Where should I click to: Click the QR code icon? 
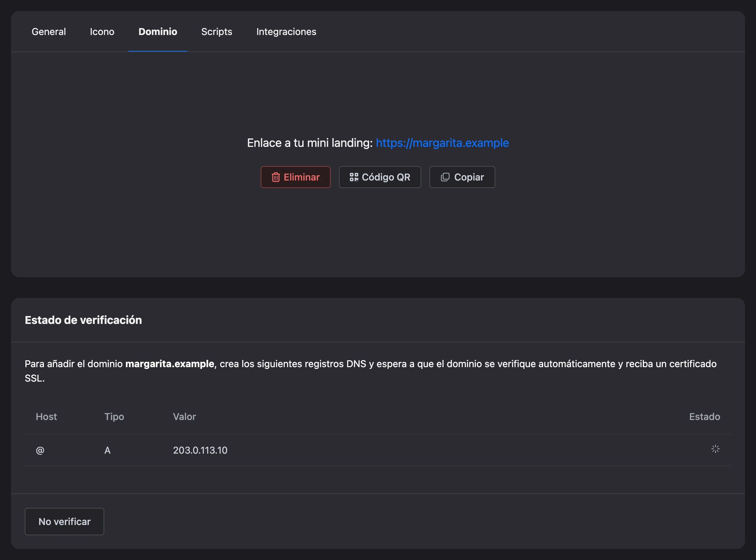354,177
